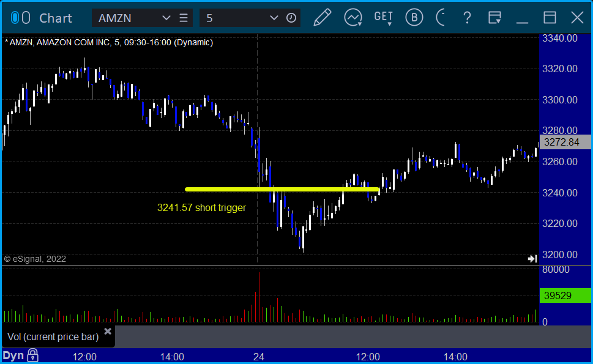Click the GET dropdown button
This screenshot has width=593, height=364.
(384, 18)
